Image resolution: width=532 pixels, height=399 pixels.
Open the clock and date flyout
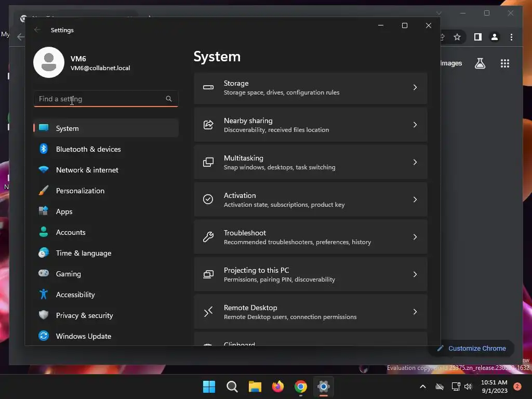point(495,387)
